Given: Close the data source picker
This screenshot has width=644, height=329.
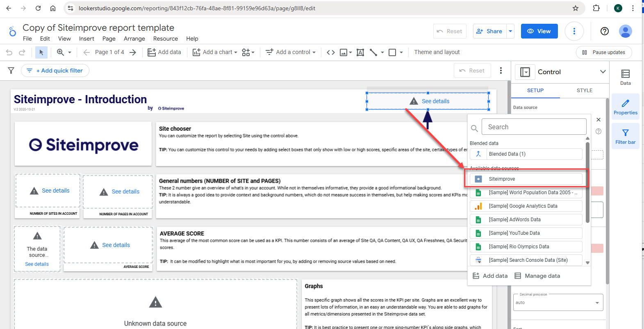Looking at the screenshot, I should 598,120.
